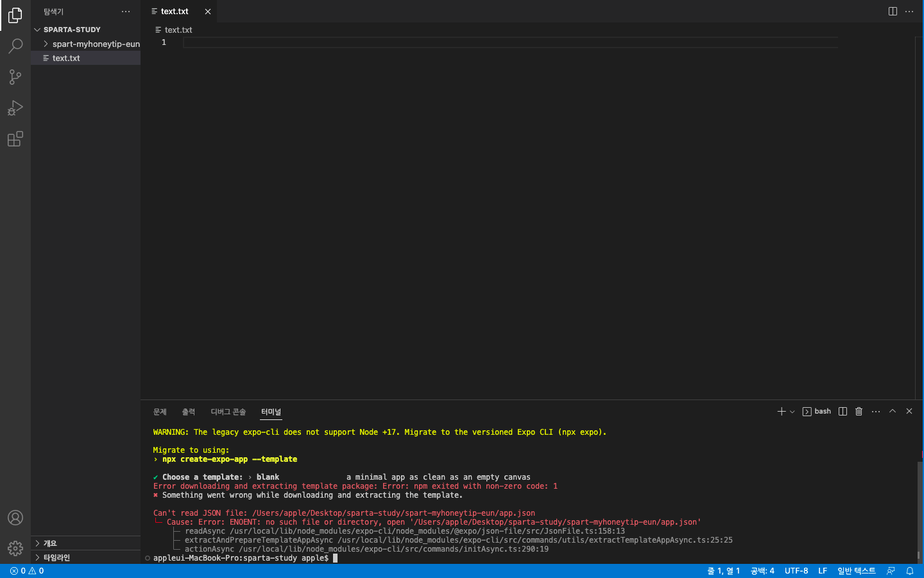The width and height of the screenshot is (924, 578).
Task: Change file encoding UTF-8
Action: (796, 571)
